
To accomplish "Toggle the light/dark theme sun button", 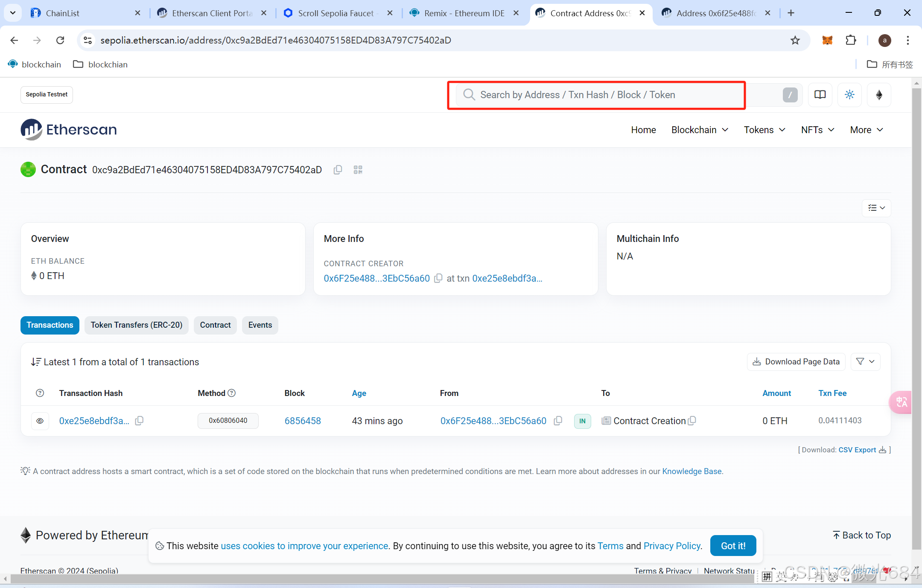I will pyautogui.click(x=849, y=95).
